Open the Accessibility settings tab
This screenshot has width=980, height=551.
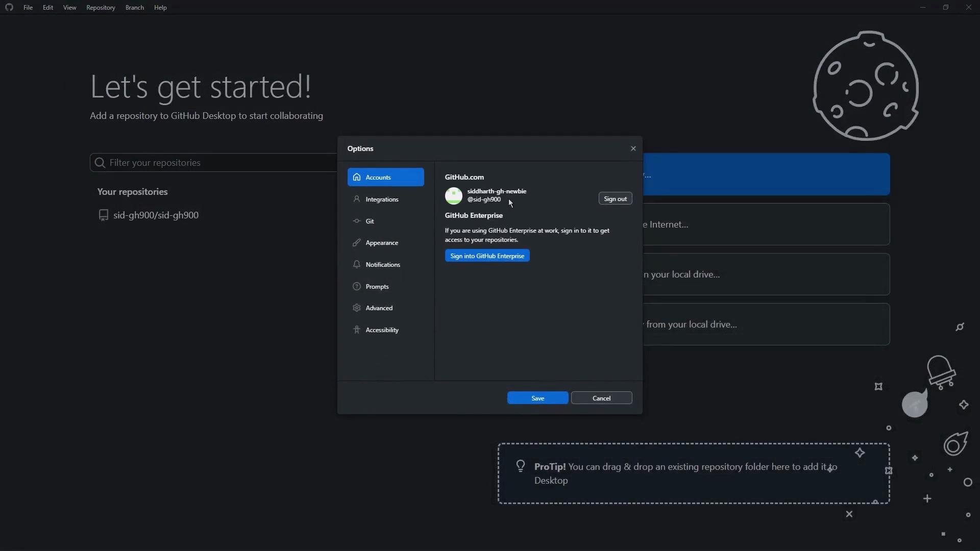pyautogui.click(x=386, y=330)
